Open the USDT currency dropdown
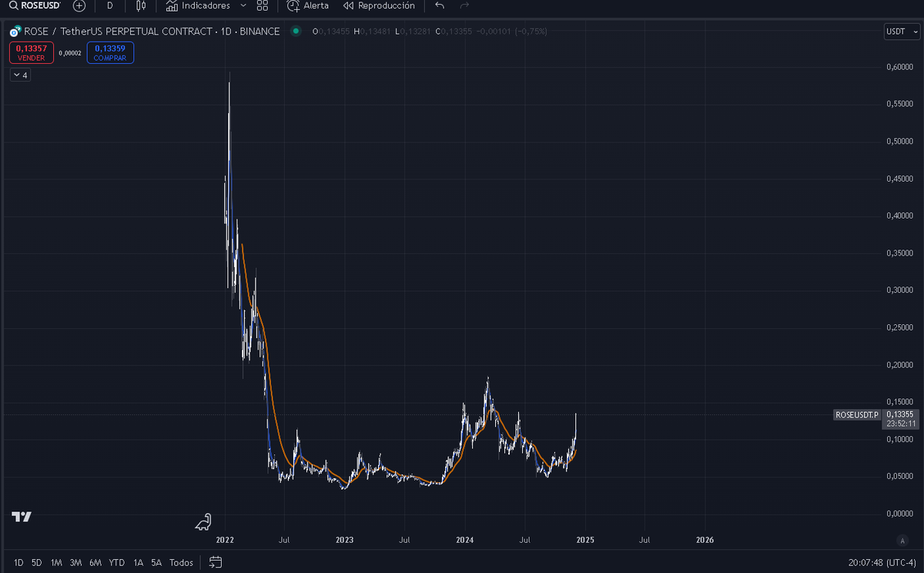The image size is (924, 573). (901, 32)
